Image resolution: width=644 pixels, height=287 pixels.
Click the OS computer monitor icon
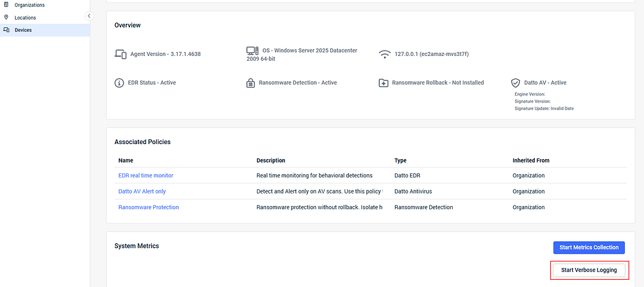pyautogui.click(x=252, y=51)
